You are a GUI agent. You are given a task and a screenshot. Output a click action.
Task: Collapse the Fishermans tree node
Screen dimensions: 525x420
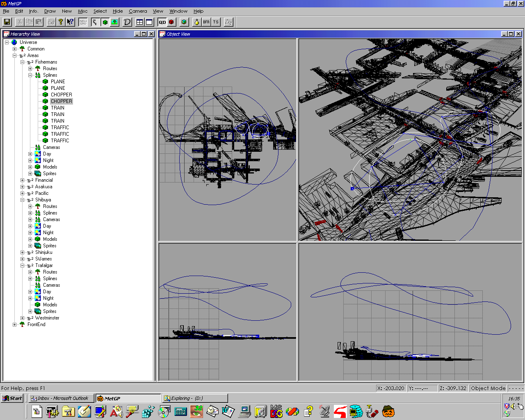click(x=23, y=62)
